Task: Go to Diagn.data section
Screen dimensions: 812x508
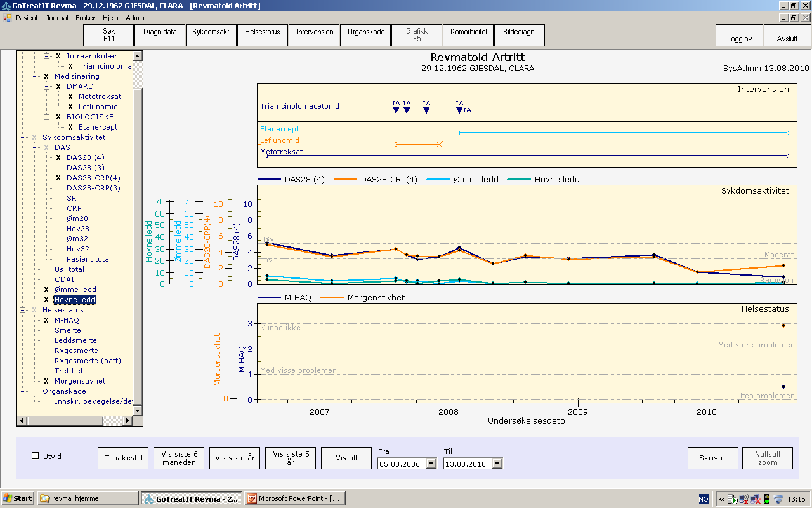Action: pos(160,35)
